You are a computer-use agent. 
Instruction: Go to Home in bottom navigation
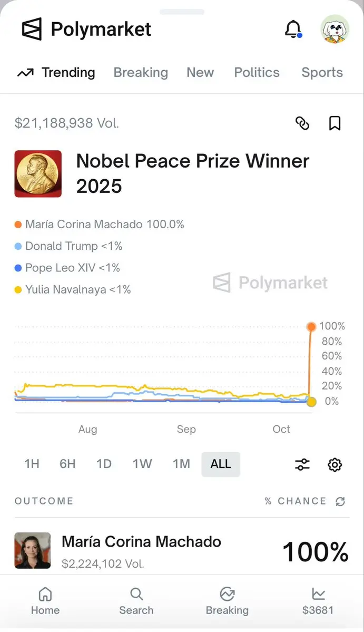45,601
